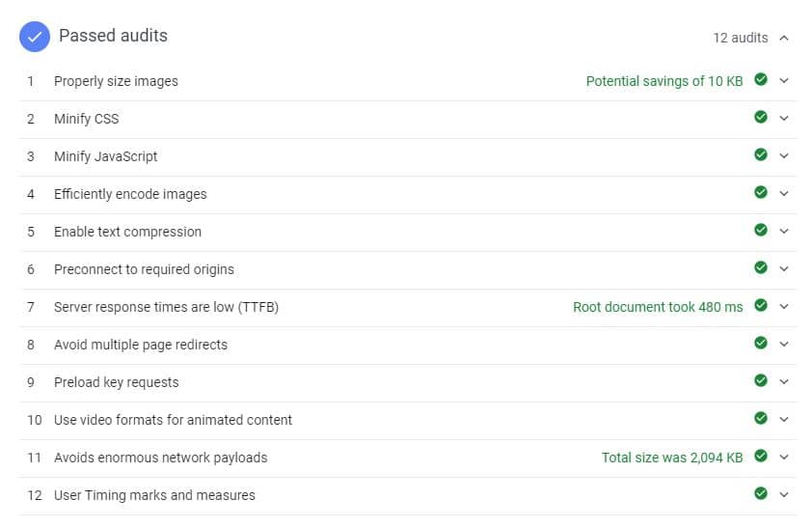
Task: Click the 12 audits count label
Action: (x=741, y=38)
